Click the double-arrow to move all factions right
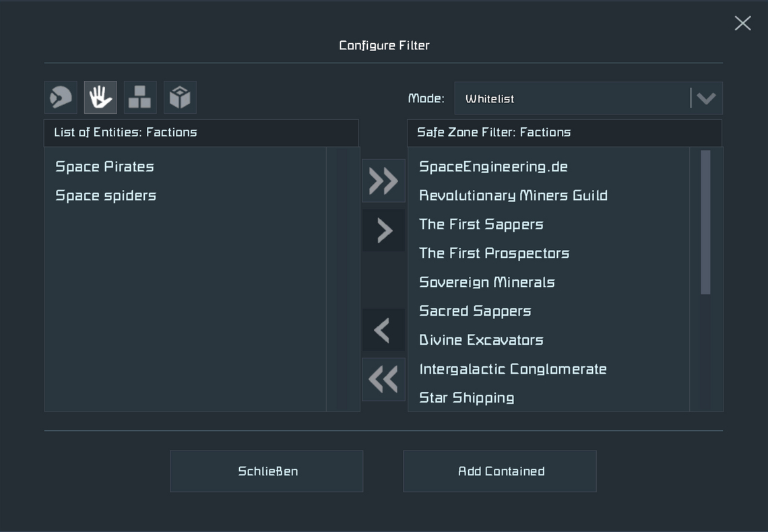The image size is (768, 532). click(x=383, y=180)
